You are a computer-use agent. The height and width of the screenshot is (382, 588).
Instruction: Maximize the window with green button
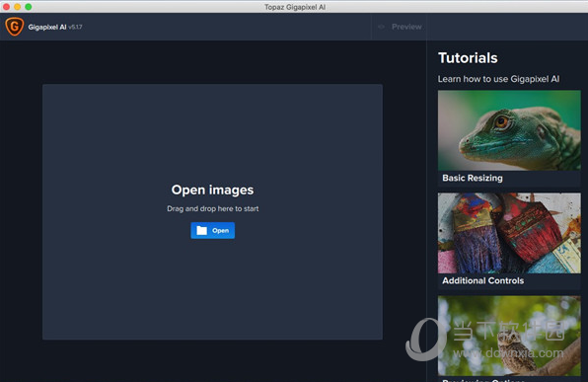click(29, 7)
